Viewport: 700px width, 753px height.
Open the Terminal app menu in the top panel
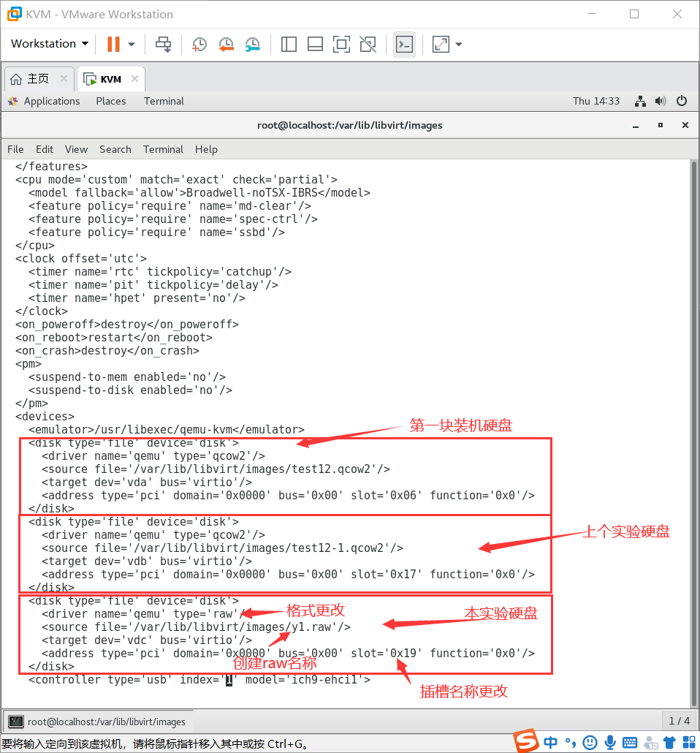(x=164, y=101)
